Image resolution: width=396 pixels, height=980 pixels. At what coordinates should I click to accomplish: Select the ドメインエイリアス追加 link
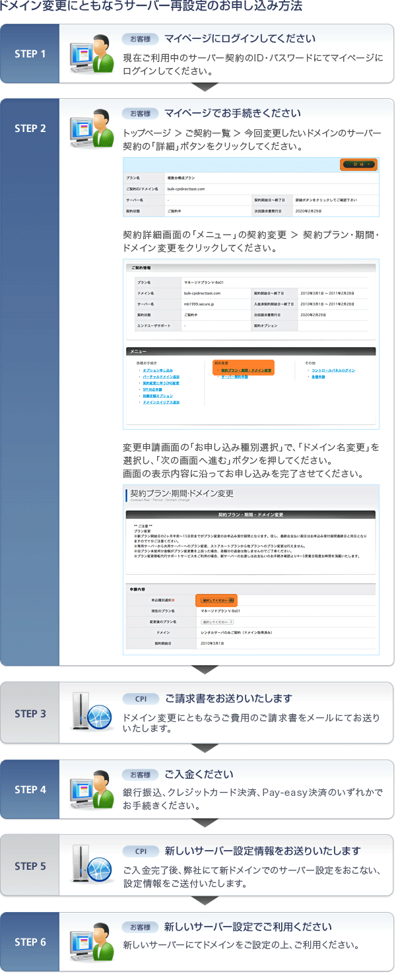(x=160, y=402)
